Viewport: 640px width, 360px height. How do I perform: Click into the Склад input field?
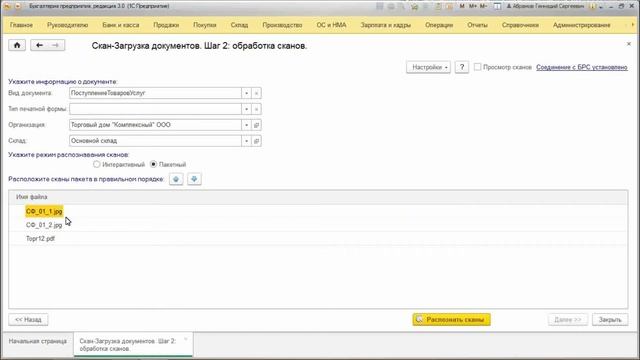155,141
